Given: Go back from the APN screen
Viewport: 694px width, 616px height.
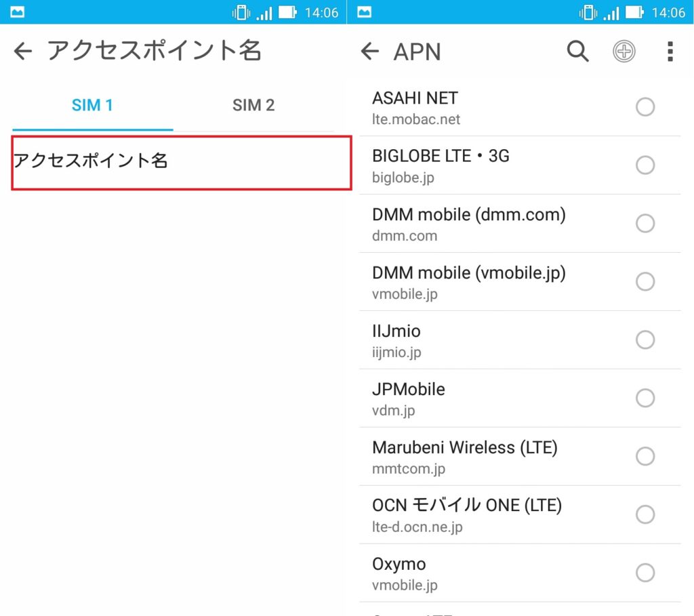Looking at the screenshot, I should pos(370,52).
